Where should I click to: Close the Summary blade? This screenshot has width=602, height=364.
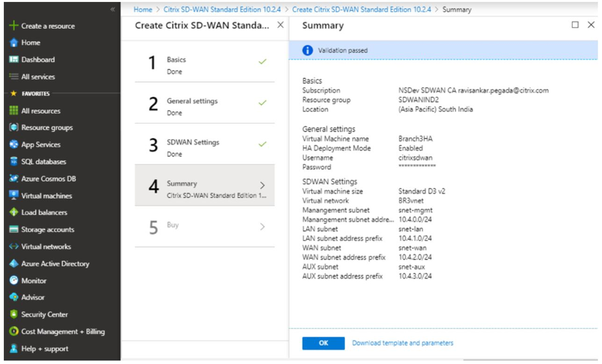(591, 25)
